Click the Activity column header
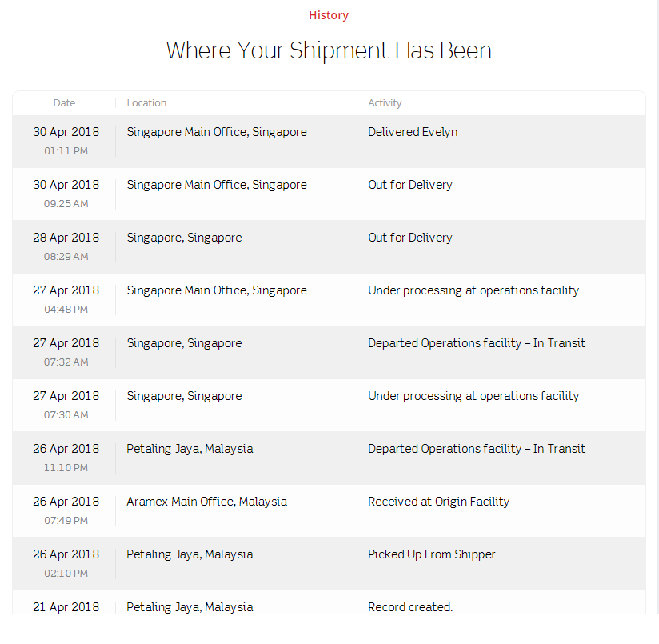Screen dimensions: 659x644 tap(385, 103)
